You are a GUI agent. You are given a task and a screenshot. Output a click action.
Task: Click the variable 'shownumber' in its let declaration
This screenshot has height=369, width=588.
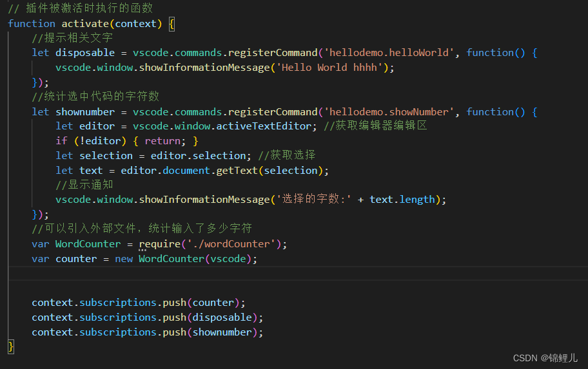(x=85, y=112)
